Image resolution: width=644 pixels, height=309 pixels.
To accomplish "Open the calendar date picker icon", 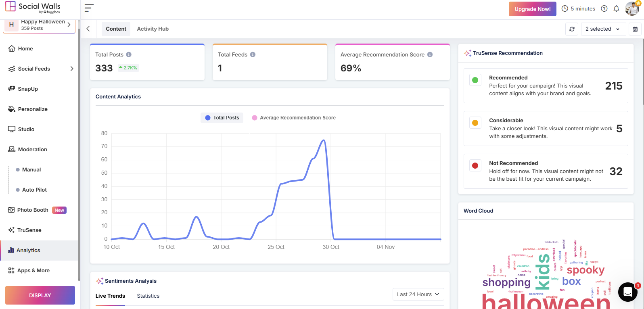I will [635, 29].
